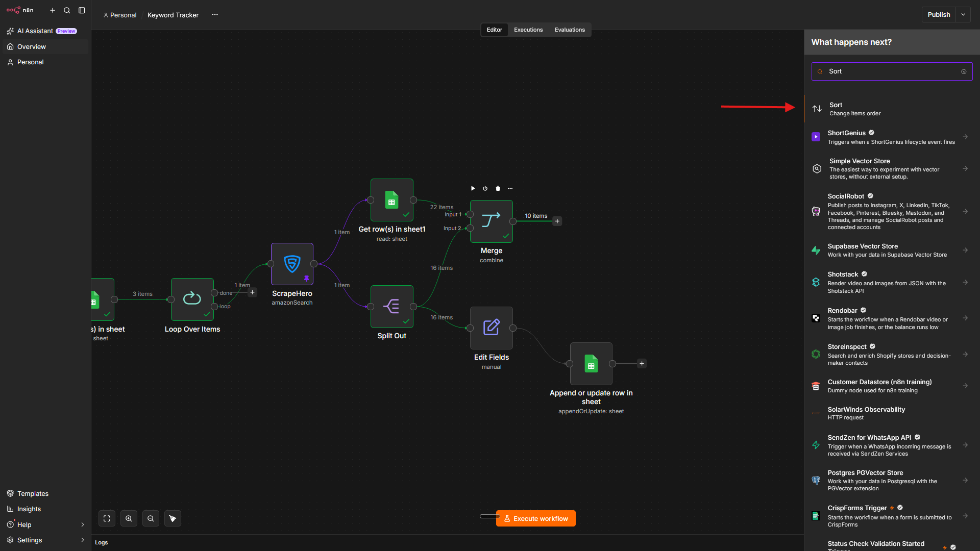Deactivate Merge node using power icon
The width and height of the screenshot is (980, 551).
click(x=485, y=188)
